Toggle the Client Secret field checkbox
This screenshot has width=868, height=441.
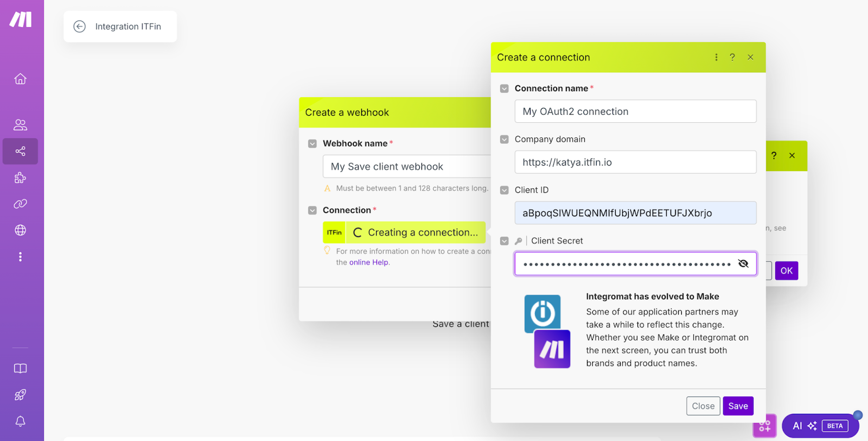tap(505, 241)
